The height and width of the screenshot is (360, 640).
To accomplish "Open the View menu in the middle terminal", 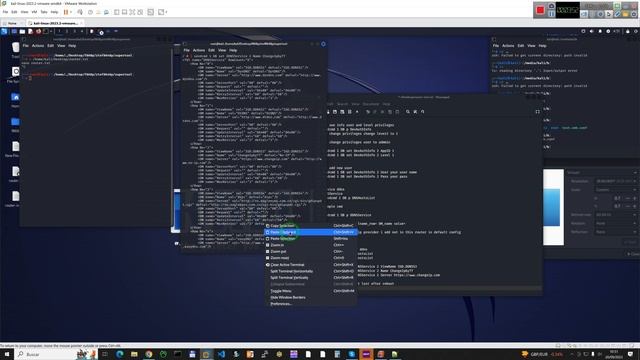I will (x=222, y=50).
